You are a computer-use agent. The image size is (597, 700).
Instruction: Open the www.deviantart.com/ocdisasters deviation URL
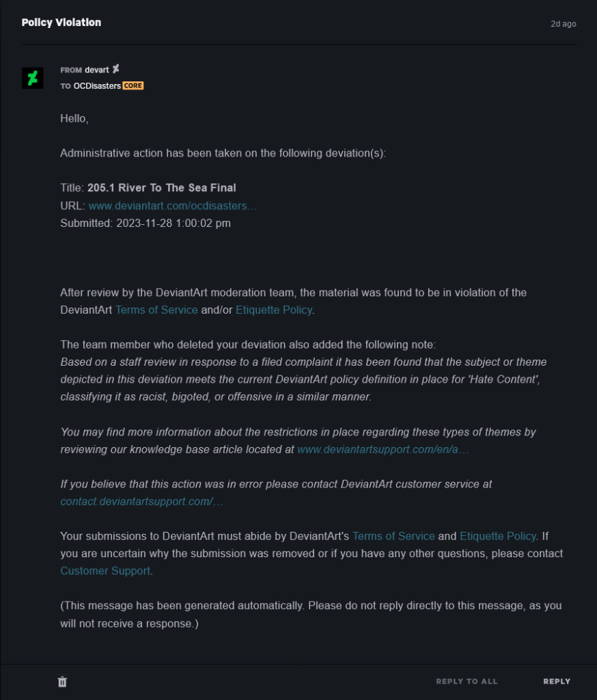tap(173, 206)
